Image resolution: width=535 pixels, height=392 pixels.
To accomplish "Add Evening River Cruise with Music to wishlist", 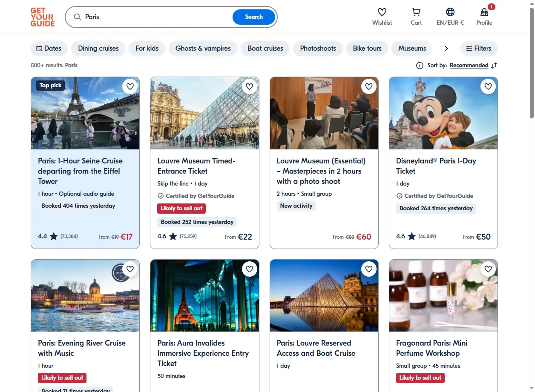I will [x=130, y=269].
